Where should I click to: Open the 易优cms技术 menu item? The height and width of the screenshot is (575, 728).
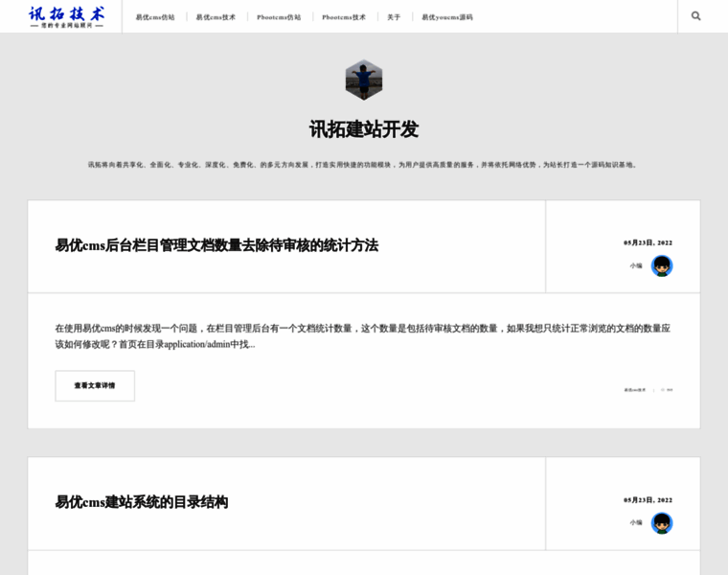coord(216,17)
